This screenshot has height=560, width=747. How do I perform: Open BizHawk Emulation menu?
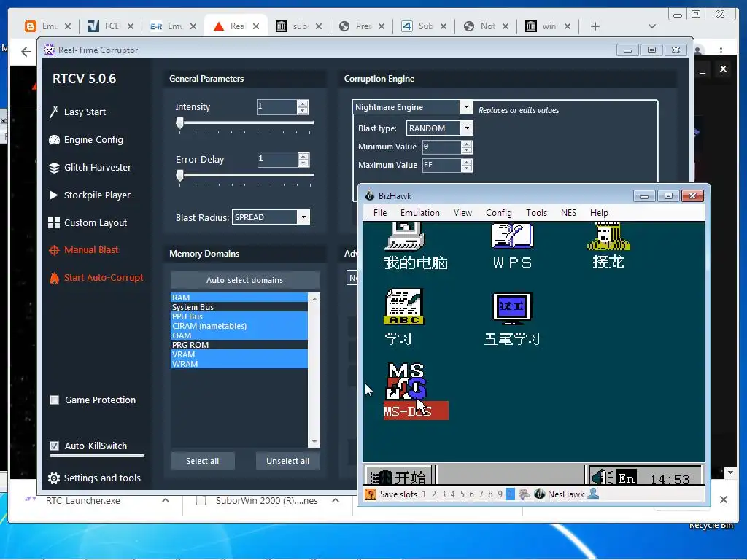(419, 213)
